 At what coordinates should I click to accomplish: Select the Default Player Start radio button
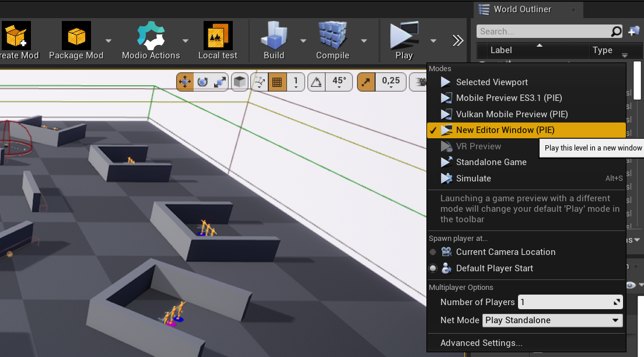(433, 268)
